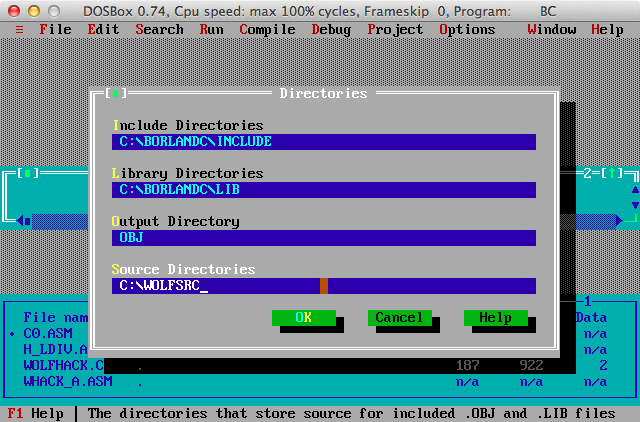Open the File menu
Viewport: 640px width, 422px height.
(x=56, y=29)
